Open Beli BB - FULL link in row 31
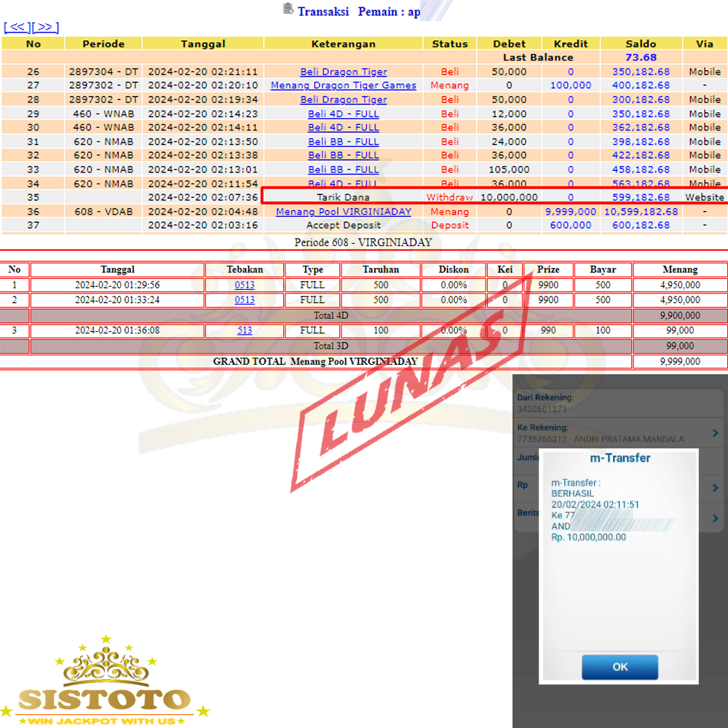This screenshot has height=728, width=728. (343, 142)
